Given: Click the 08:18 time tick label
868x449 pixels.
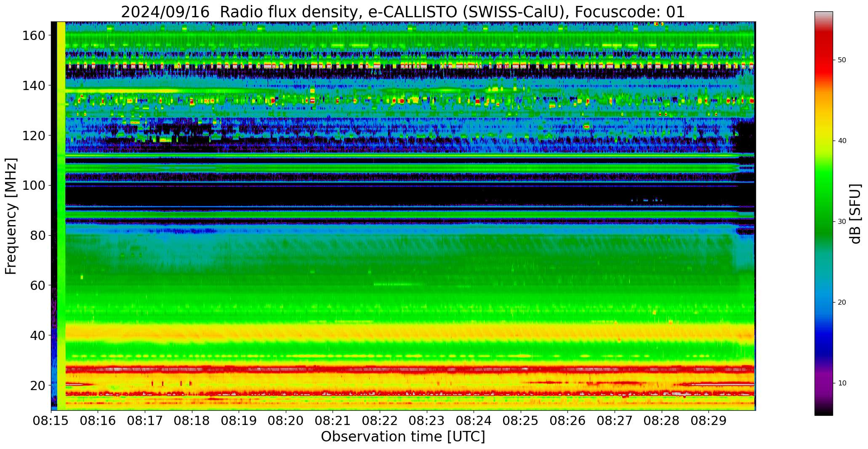Looking at the screenshot, I should point(192,420).
